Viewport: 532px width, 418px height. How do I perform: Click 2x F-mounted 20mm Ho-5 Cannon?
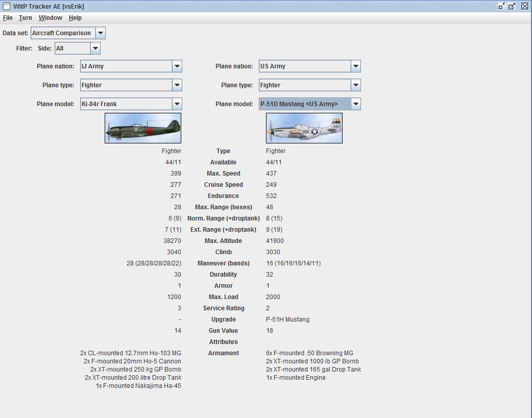point(132,361)
